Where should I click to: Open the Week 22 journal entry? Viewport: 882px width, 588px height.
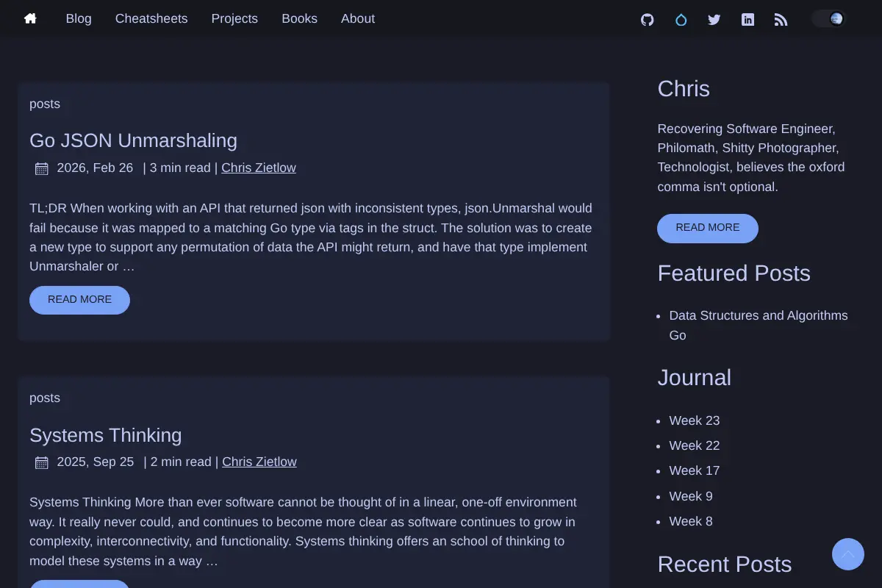(695, 445)
